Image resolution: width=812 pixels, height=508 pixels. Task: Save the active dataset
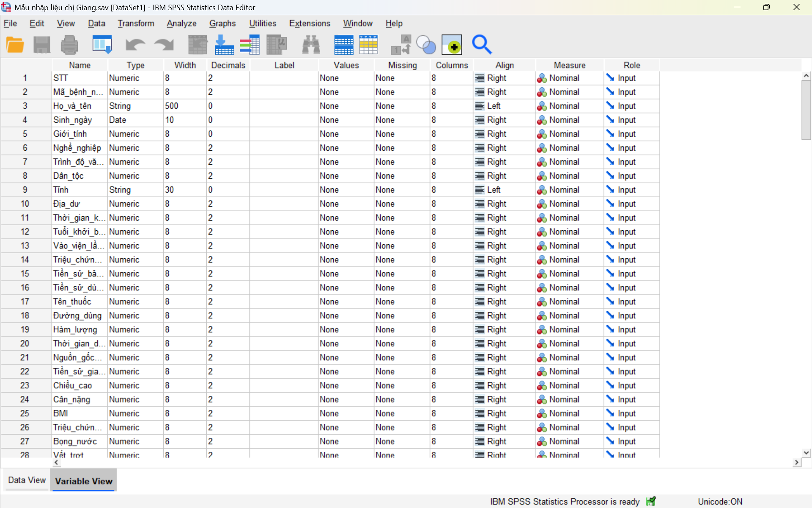tap(41, 44)
